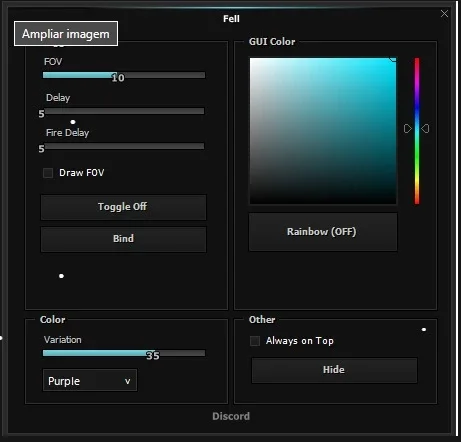Image resolution: width=461 pixels, height=442 pixels.
Task: Close the Fell window with X
Action: [x=444, y=14]
